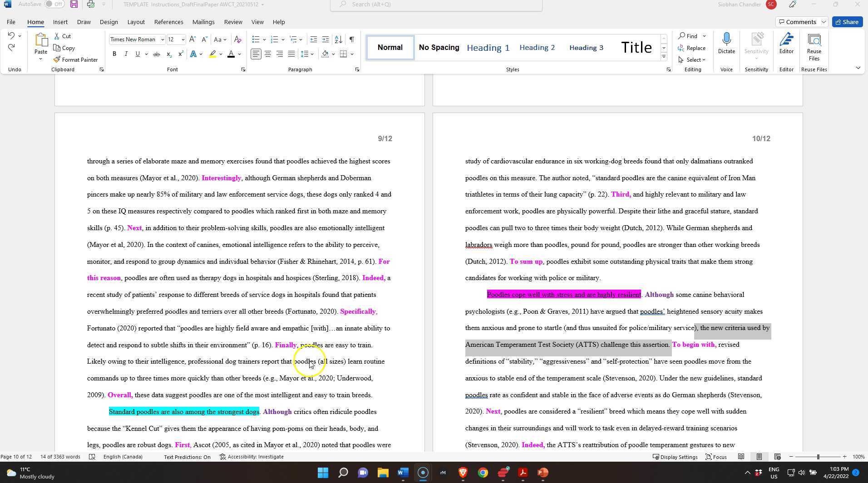The width and height of the screenshot is (868, 483).
Task: Apply subscript formatting
Action: [168, 54]
